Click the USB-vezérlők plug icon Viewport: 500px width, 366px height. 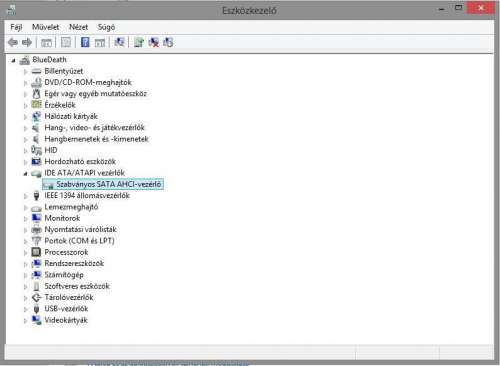tap(36, 309)
